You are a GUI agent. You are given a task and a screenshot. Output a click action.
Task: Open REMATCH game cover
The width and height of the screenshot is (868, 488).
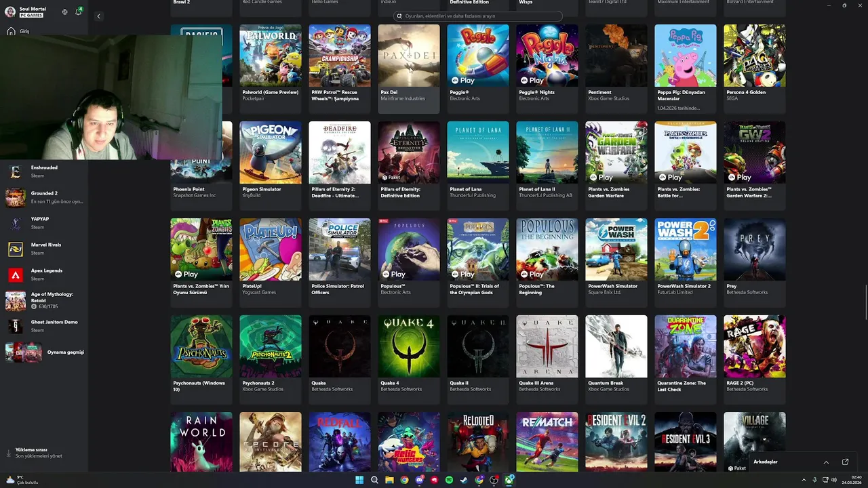(x=547, y=442)
